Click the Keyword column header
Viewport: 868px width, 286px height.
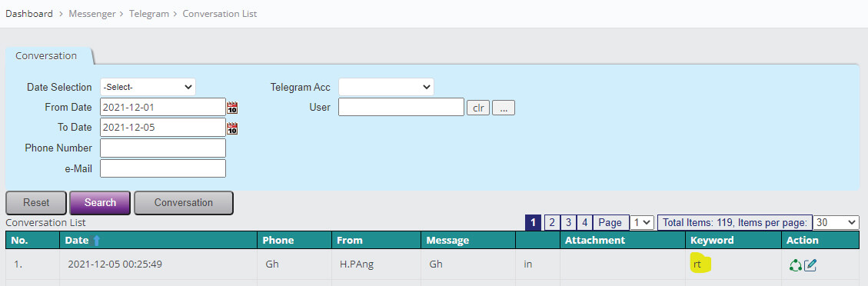point(733,240)
